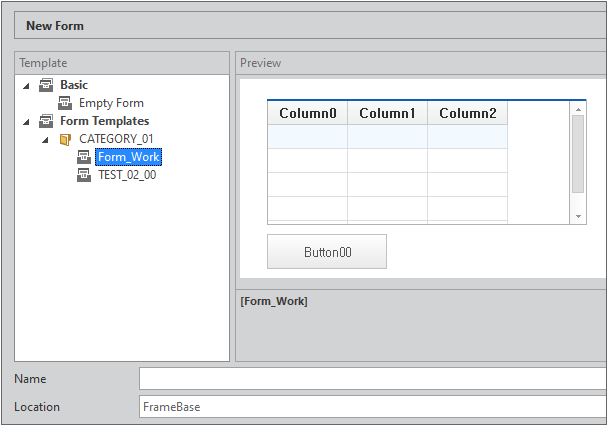The height and width of the screenshot is (425, 607).
Task: Click the Form Templates category icon
Action: click(46, 121)
